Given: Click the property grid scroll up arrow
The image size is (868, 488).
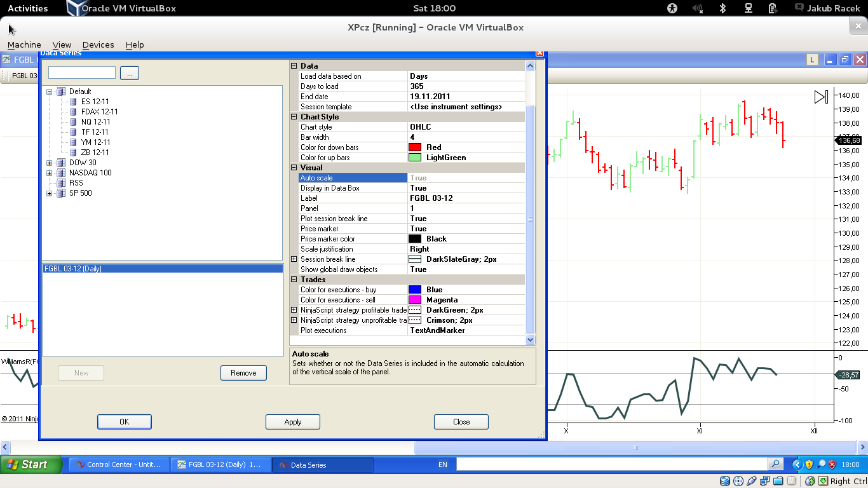Looking at the screenshot, I should pos(531,65).
